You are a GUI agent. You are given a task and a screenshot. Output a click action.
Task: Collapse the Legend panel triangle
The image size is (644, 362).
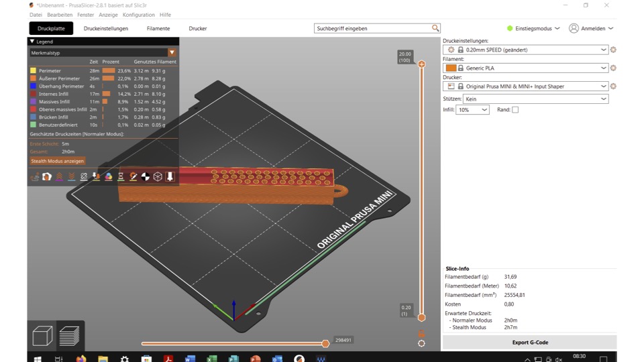click(x=32, y=42)
